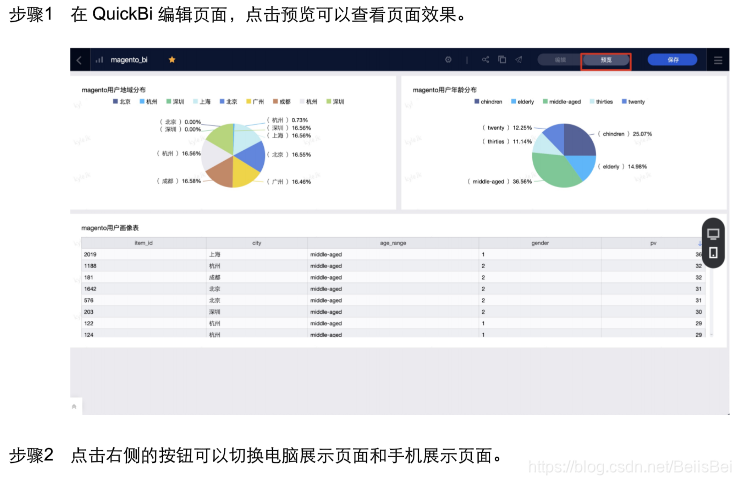Click the 深圳 city cell in row 203

tap(257, 312)
